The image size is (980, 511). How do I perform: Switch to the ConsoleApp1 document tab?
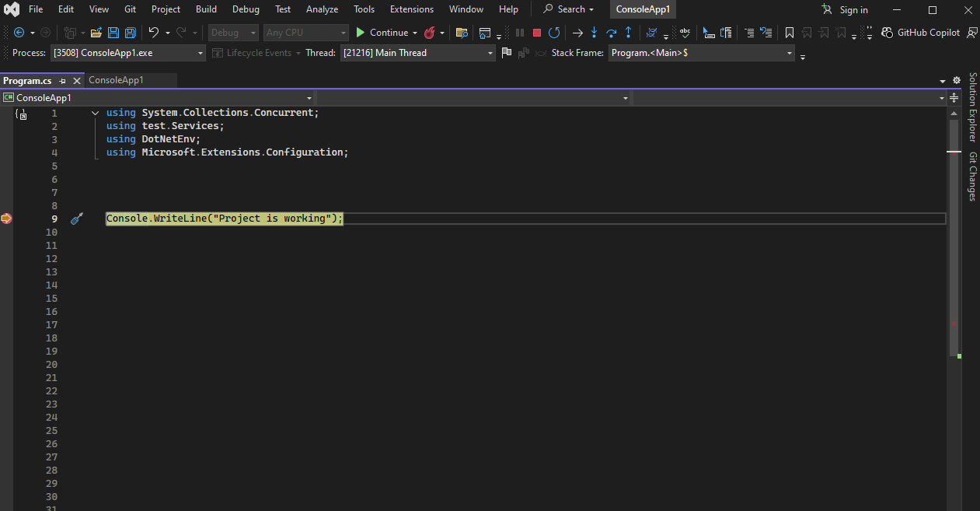point(117,80)
